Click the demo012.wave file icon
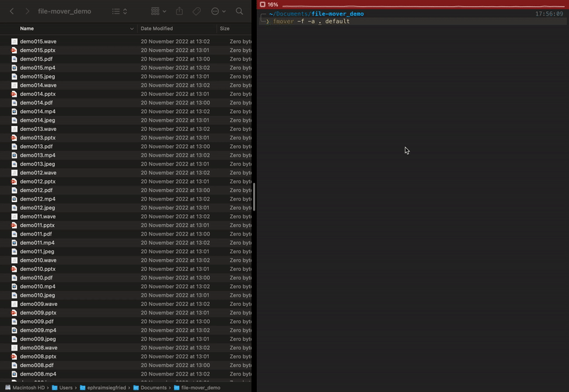The height and width of the screenshot is (392, 569). click(14, 173)
